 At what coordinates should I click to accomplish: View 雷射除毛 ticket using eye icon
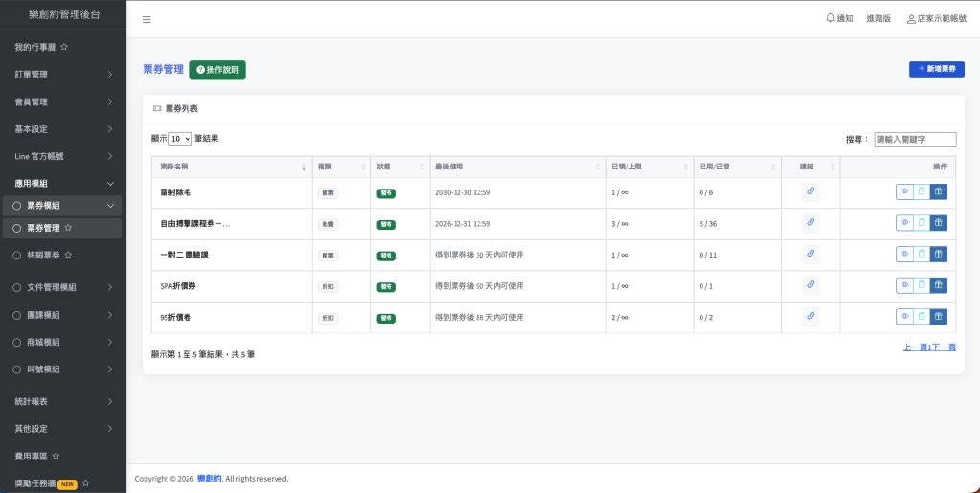click(x=904, y=191)
